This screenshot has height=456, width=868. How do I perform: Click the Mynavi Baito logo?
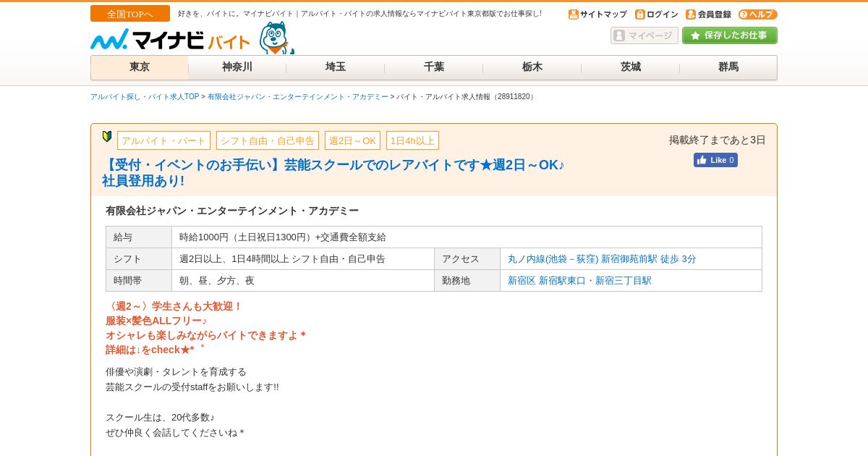click(x=171, y=40)
